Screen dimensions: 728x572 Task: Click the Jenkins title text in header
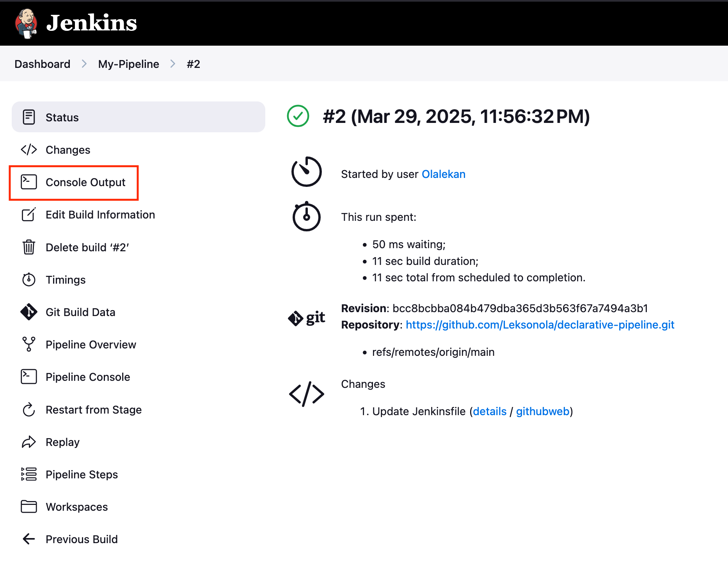pos(92,23)
